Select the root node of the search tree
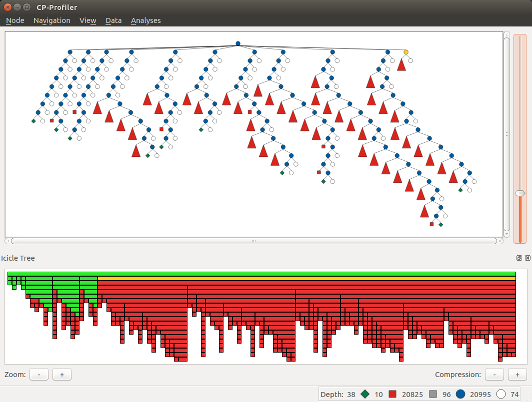 pos(238,43)
